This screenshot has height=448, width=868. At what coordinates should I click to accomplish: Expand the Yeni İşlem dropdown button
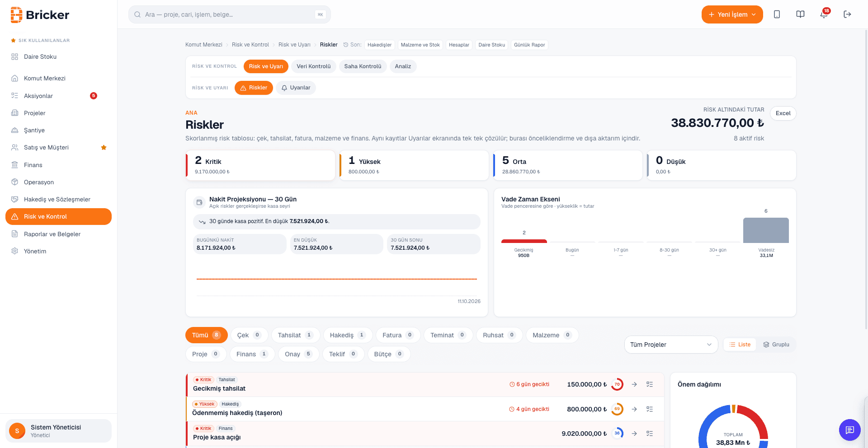click(732, 14)
